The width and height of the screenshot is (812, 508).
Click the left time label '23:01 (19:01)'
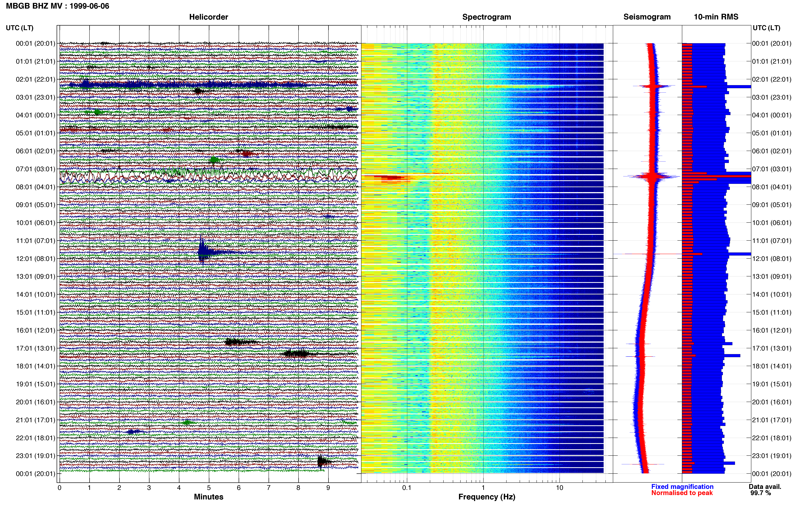36,456
